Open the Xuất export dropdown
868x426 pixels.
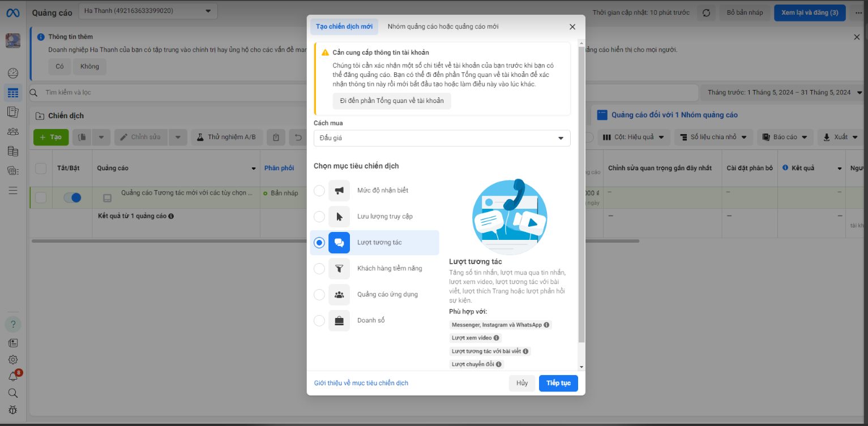(x=840, y=137)
